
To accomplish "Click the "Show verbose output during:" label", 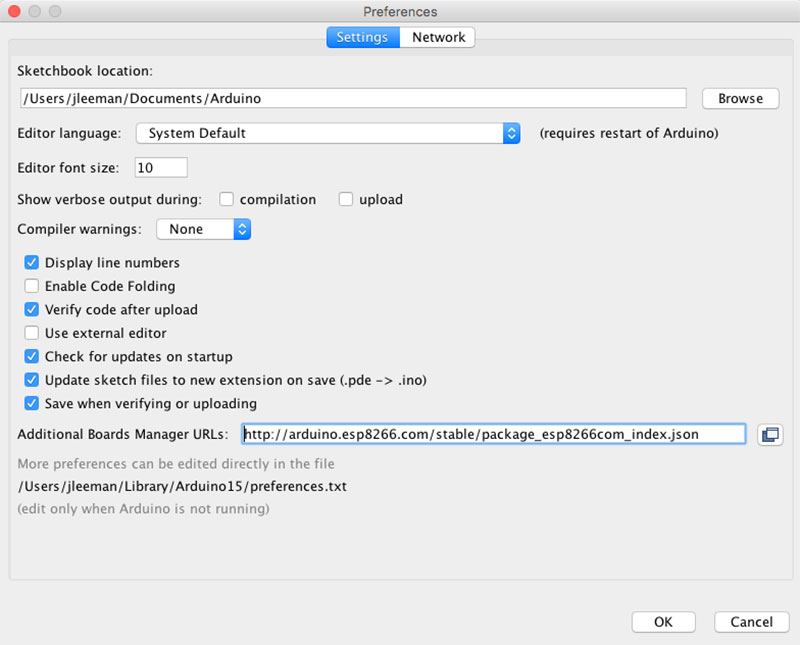I will [109, 200].
